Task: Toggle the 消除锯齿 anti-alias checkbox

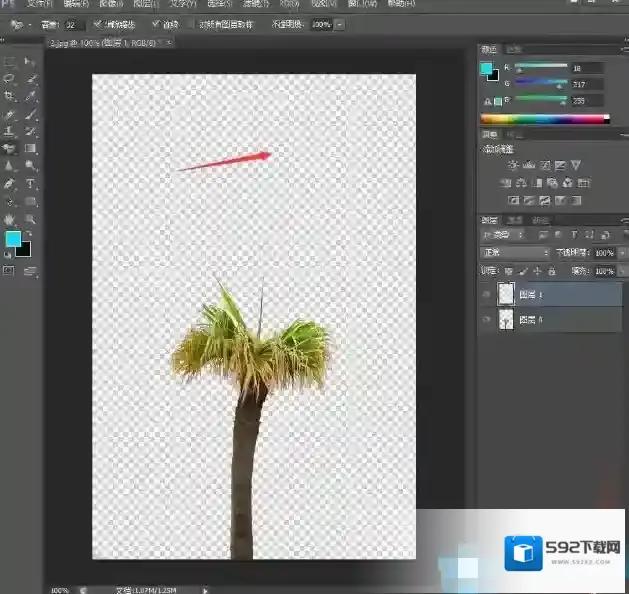Action: pos(97,24)
